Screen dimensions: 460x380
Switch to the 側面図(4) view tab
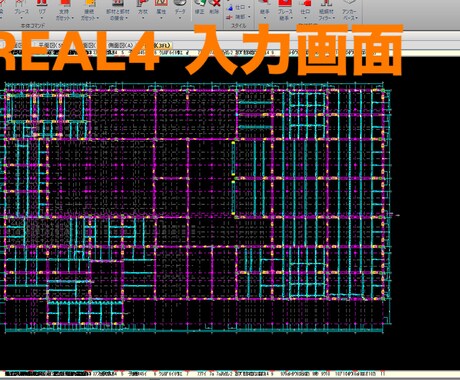pos(119,45)
